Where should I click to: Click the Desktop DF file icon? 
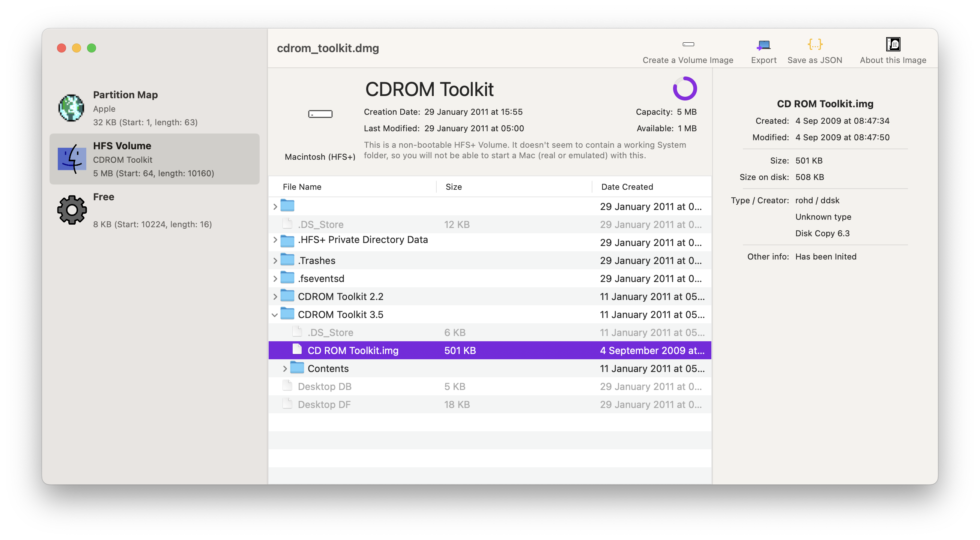pos(287,404)
